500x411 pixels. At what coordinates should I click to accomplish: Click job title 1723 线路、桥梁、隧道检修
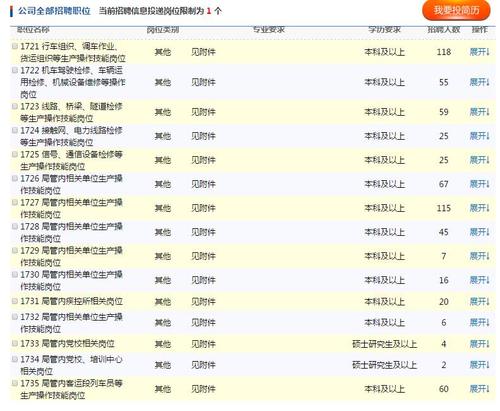coord(71,112)
